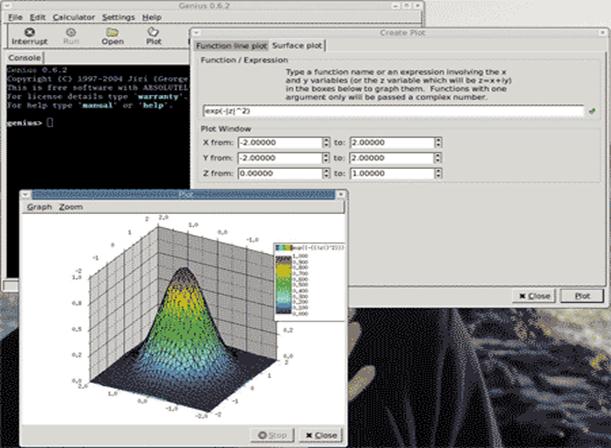611x448 pixels.
Task: Click the Y to value field
Action: tap(393, 158)
